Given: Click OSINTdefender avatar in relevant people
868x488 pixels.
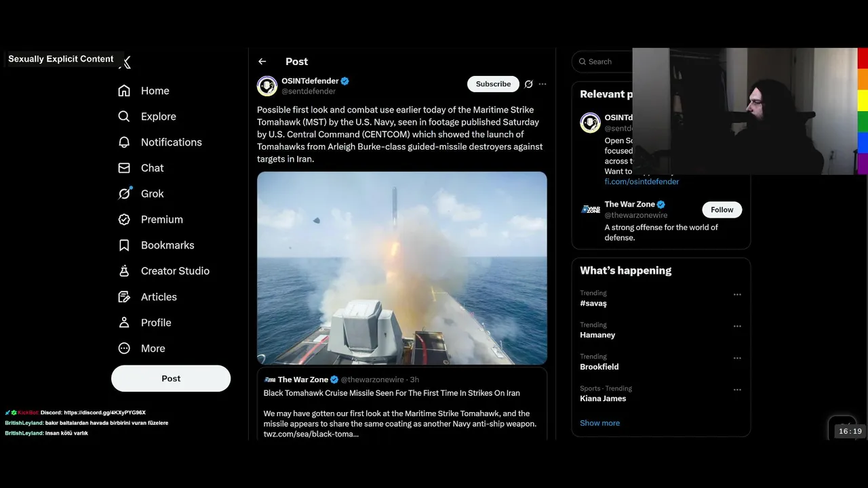Looking at the screenshot, I should pos(591,123).
